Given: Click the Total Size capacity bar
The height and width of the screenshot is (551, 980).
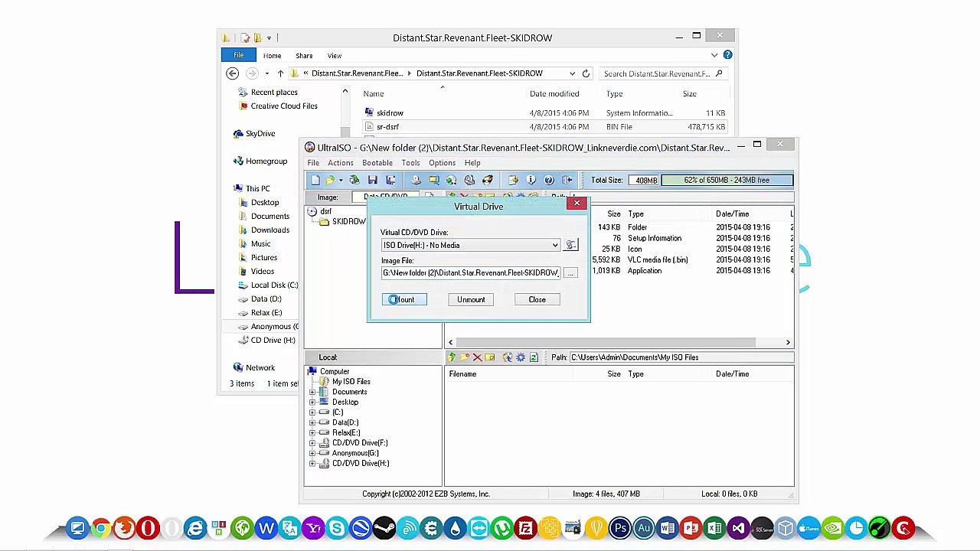Looking at the screenshot, I should pyautogui.click(x=727, y=180).
